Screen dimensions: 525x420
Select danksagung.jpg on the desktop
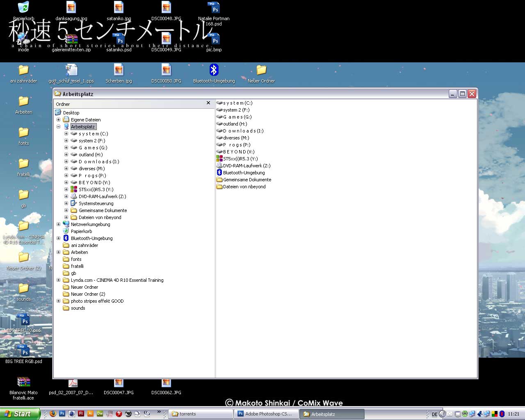click(71, 11)
